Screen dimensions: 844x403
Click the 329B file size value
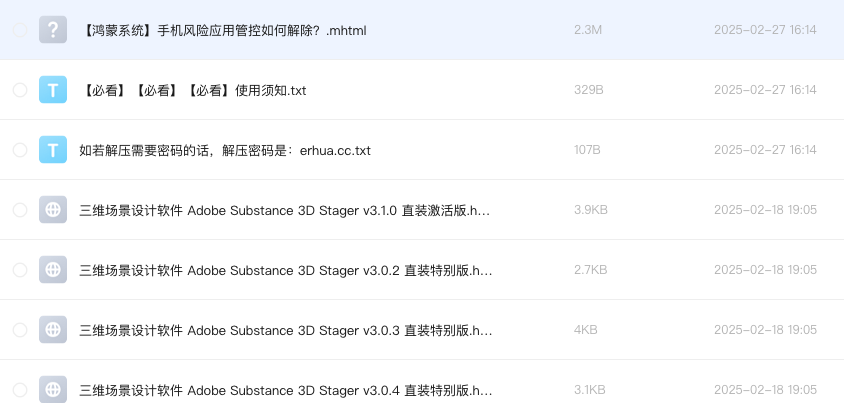(x=589, y=90)
